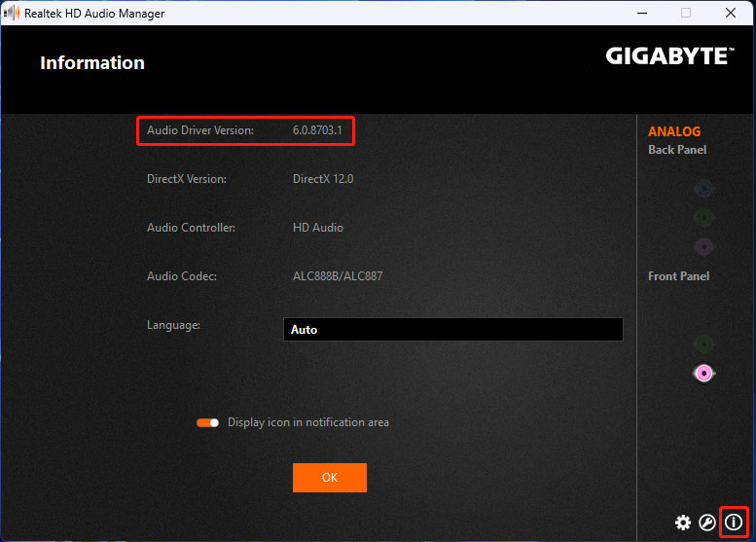Click the information (i) icon
756x542 pixels.
(x=734, y=523)
